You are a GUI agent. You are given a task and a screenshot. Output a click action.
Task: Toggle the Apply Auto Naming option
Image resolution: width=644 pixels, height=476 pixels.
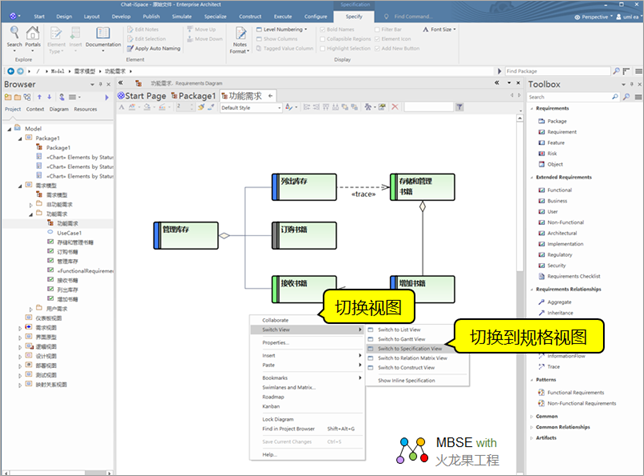click(x=155, y=48)
